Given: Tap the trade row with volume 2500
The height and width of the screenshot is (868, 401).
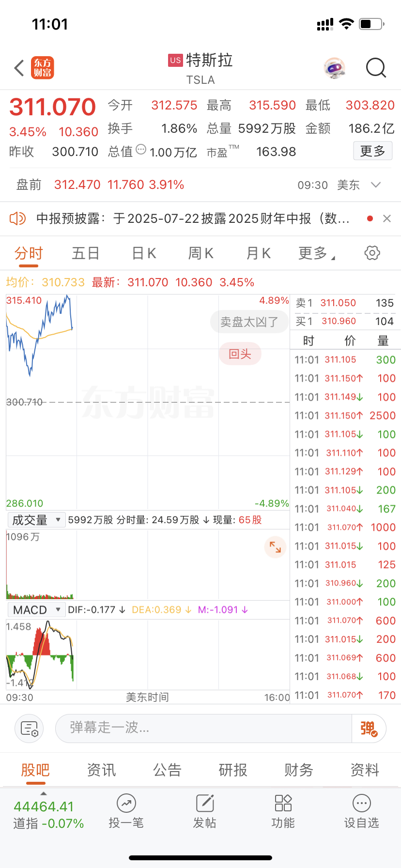Looking at the screenshot, I should point(345,416).
